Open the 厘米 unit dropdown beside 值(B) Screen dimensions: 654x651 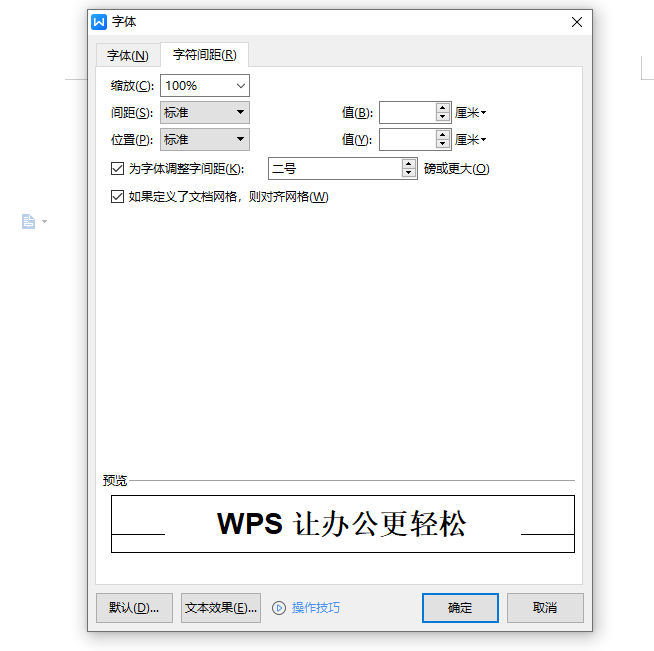click(x=470, y=113)
